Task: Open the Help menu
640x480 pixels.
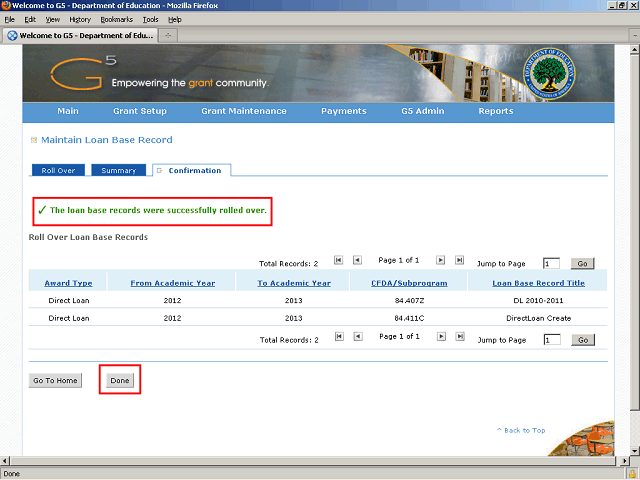Action: pyautogui.click(x=175, y=19)
